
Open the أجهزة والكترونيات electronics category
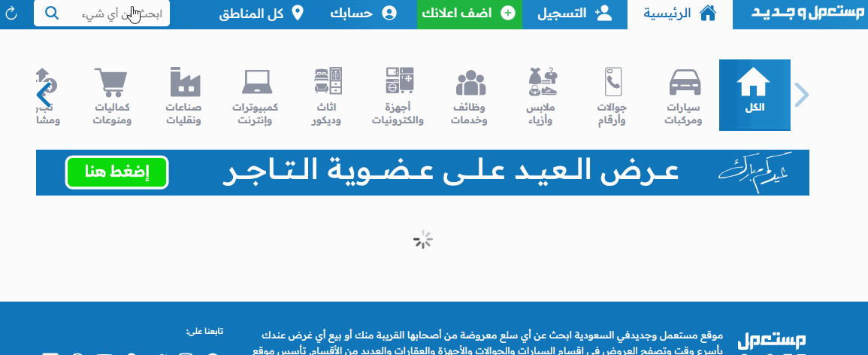399,96
